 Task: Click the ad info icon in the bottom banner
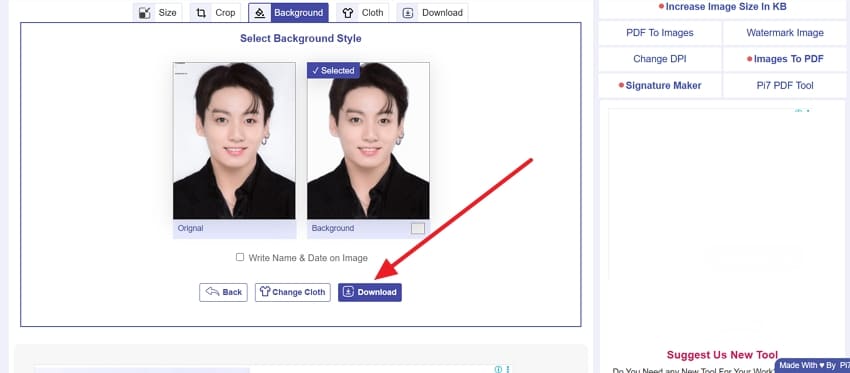pos(498,369)
